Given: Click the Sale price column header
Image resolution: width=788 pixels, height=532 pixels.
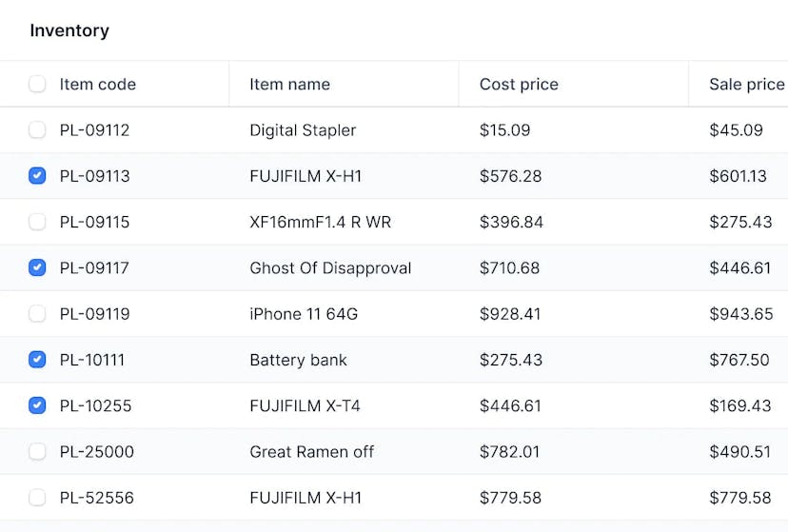Looking at the screenshot, I should tap(746, 84).
